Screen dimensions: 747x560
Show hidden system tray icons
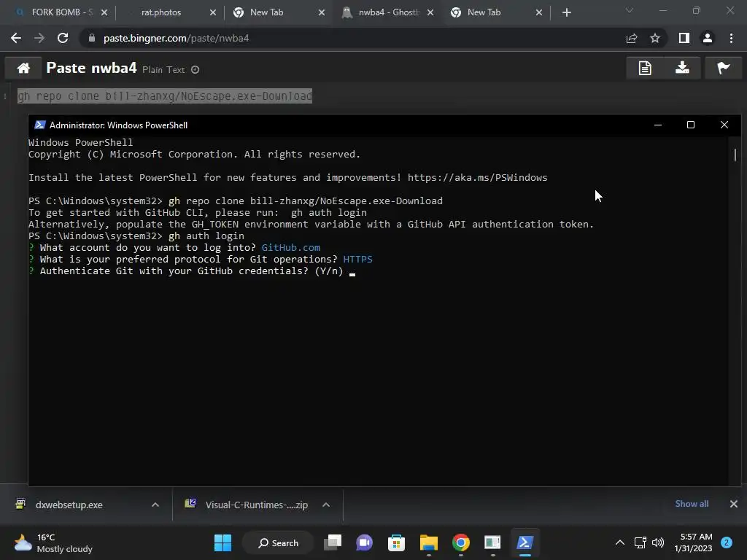pos(620,542)
